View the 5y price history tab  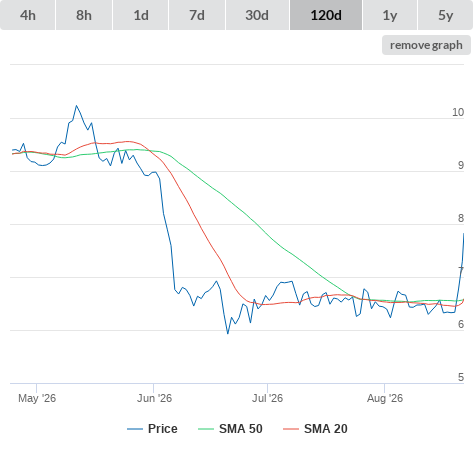click(445, 15)
